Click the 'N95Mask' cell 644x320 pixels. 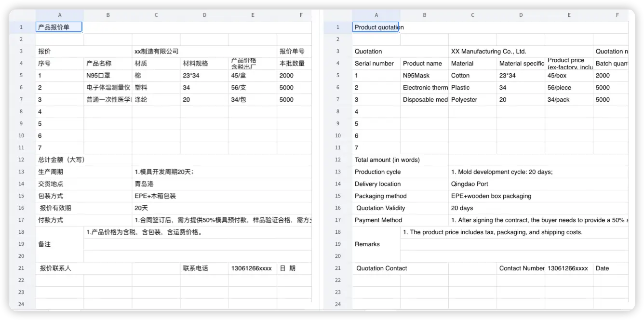[x=424, y=75]
